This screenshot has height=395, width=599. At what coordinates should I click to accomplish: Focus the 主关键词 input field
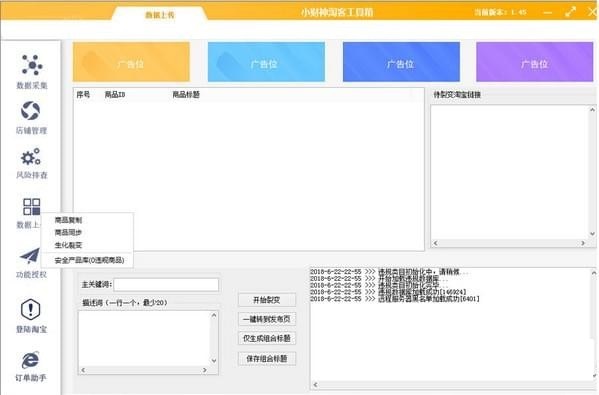tap(166, 285)
